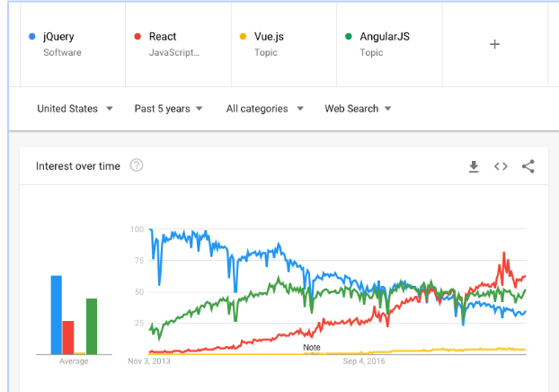Click the green AngularJS average bar
This screenshot has height=392, width=559.
[x=92, y=326]
